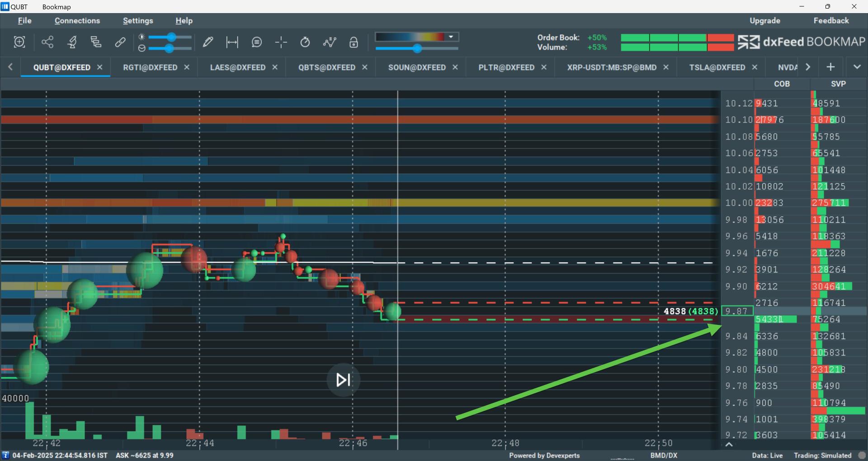Click the 10.00 price level
This screenshot has width=868, height=461.
739,203
